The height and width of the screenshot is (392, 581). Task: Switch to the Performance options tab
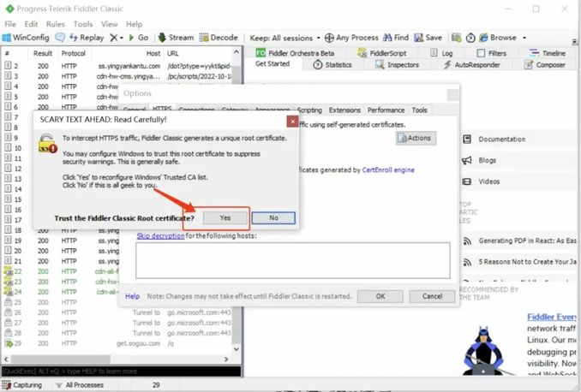click(x=386, y=110)
